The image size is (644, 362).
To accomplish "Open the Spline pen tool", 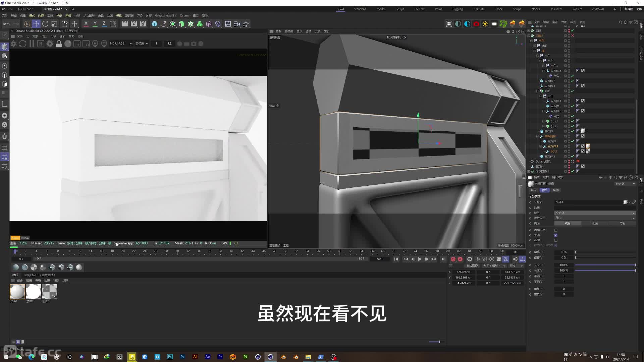I will click(163, 24).
